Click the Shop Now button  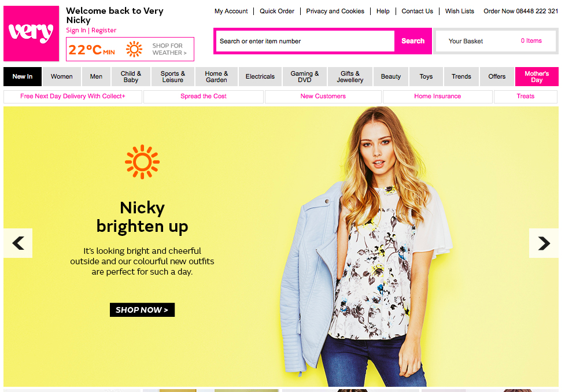pos(142,310)
